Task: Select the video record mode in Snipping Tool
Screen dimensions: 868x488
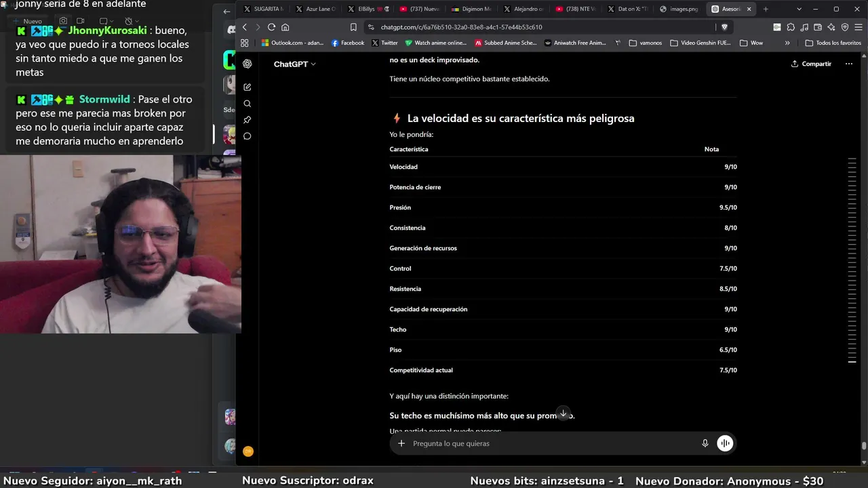Action: coord(80,21)
